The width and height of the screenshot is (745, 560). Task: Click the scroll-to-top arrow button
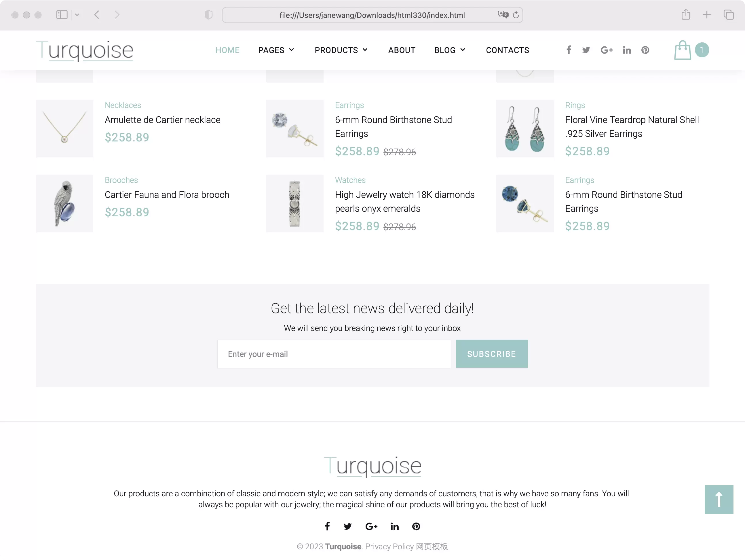coord(719,500)
